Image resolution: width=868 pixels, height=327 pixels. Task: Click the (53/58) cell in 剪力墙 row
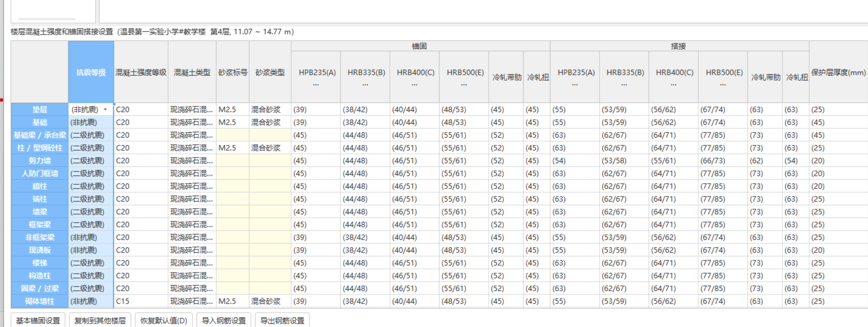click(624, 161)
